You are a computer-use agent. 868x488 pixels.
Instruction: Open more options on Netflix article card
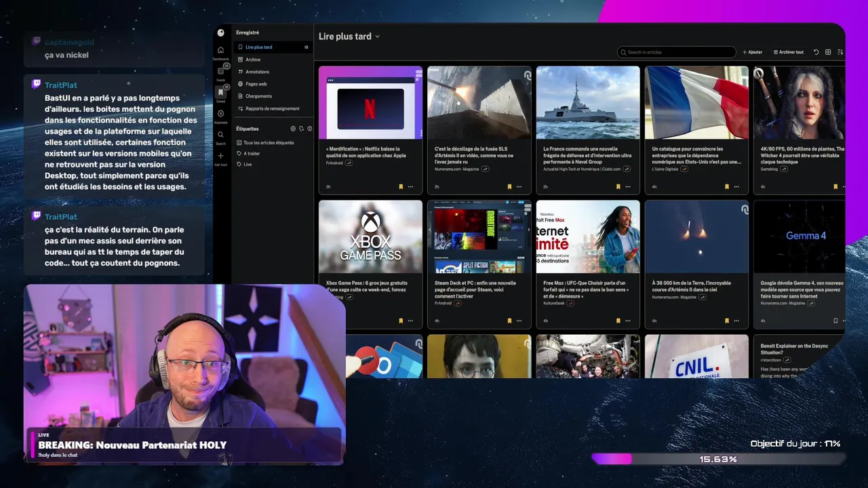(x=410, y=186)
